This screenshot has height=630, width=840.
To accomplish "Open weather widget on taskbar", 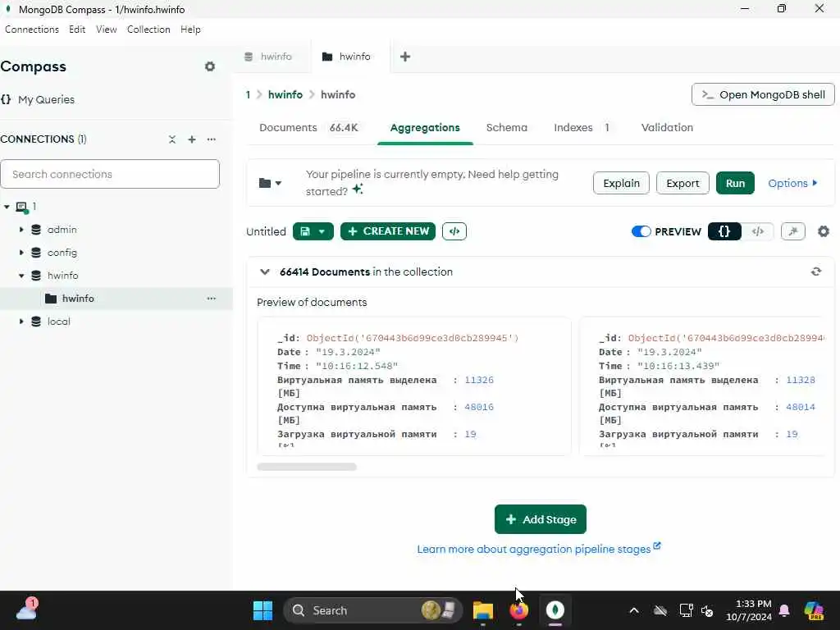I will 27,609.
